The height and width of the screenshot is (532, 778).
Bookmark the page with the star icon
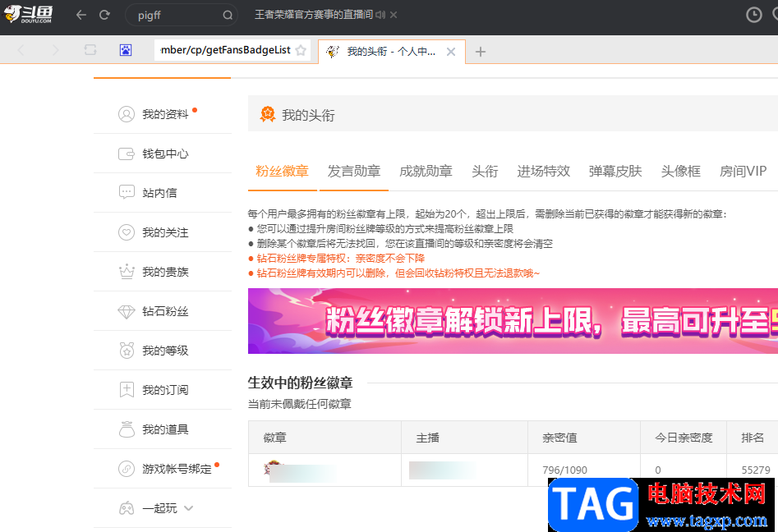click(x=301, y=50)
